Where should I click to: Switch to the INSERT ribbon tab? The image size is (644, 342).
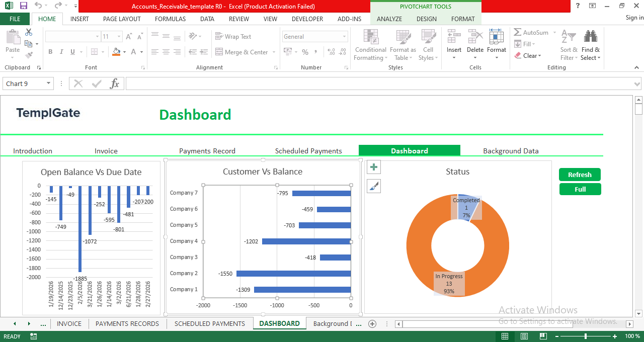point(79,19)
